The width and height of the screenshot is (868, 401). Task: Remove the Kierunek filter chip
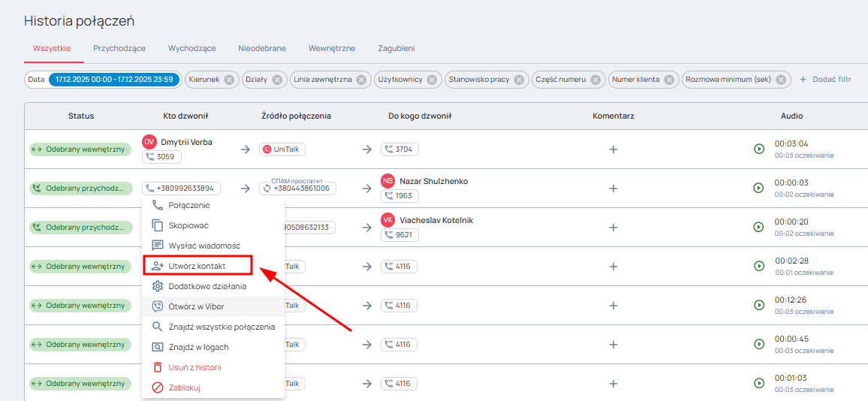pos(229,80)
